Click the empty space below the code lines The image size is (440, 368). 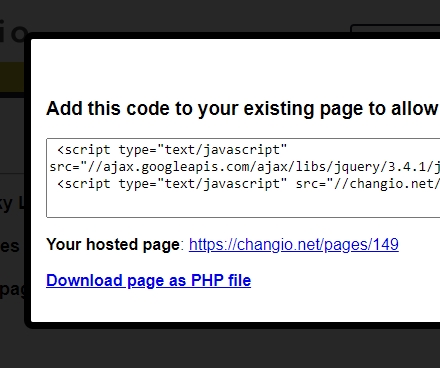tap(243, 204)
